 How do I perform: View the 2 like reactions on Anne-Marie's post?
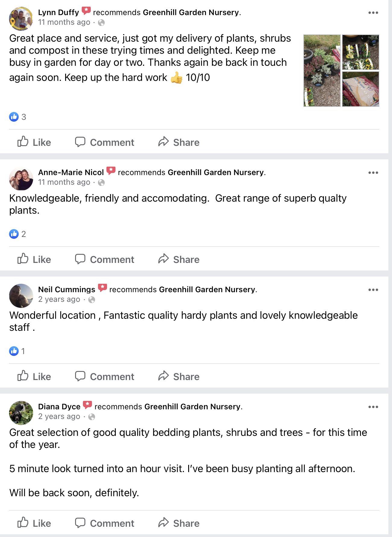[x=18, y=234]
